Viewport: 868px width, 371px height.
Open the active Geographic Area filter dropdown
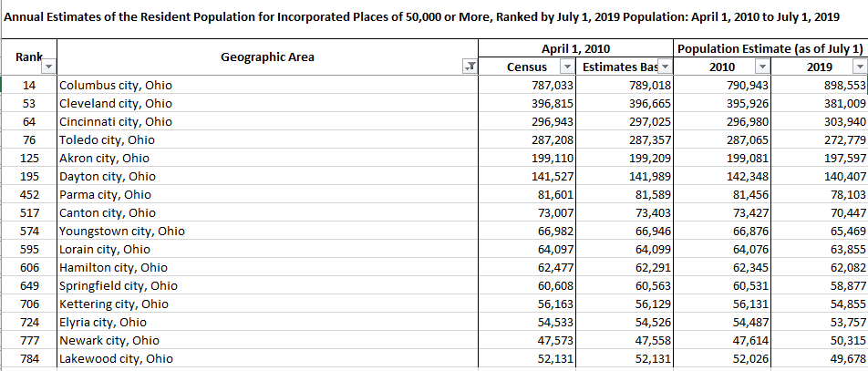(x=470, y=67)
